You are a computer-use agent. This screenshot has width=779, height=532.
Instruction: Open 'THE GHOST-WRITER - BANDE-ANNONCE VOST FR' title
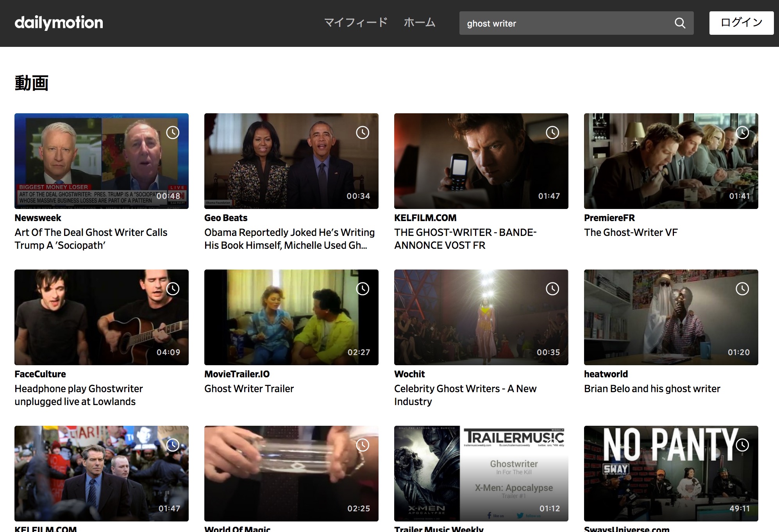[465, 239]
